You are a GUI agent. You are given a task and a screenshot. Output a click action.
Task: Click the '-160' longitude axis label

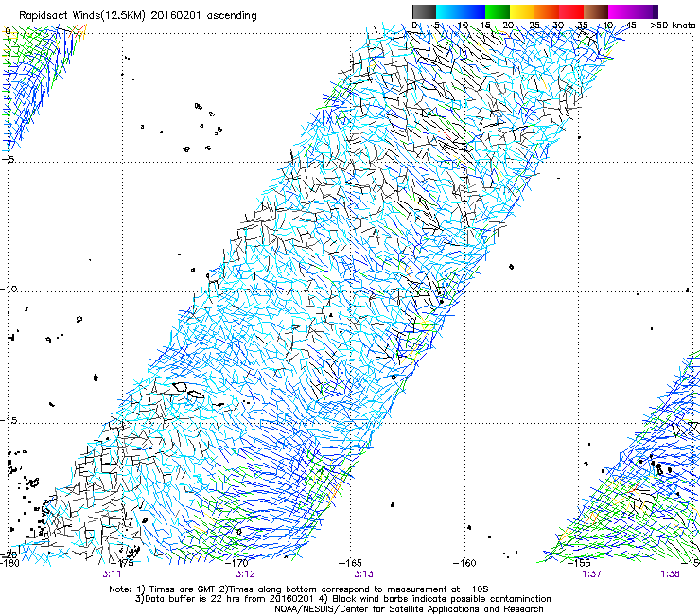coord(464,563)
